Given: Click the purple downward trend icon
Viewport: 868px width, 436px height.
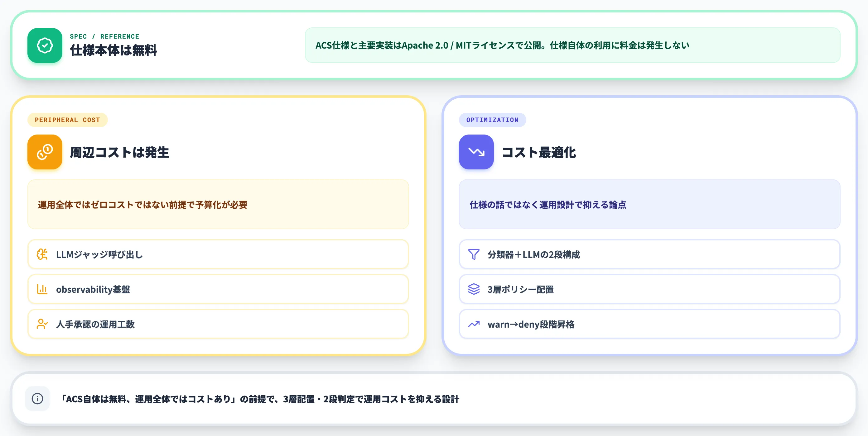Looking at the screenshot, I should coord(476,152).
